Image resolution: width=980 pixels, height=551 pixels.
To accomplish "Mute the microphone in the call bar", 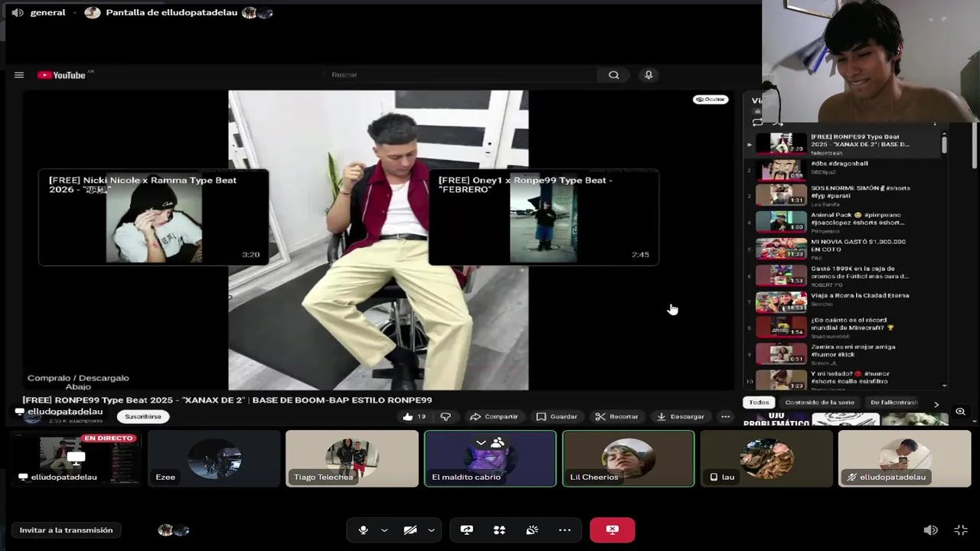I will (363, 530).
